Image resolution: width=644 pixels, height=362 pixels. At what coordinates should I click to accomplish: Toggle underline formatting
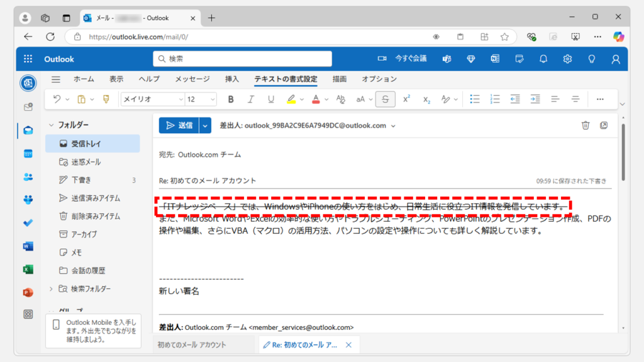270,99
